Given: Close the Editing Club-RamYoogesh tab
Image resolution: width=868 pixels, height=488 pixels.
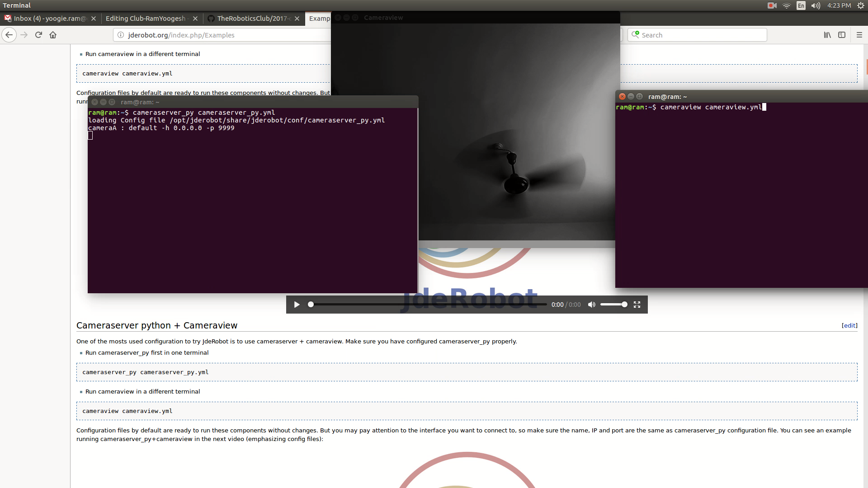Looking at the screenshot, I should 195,19.
